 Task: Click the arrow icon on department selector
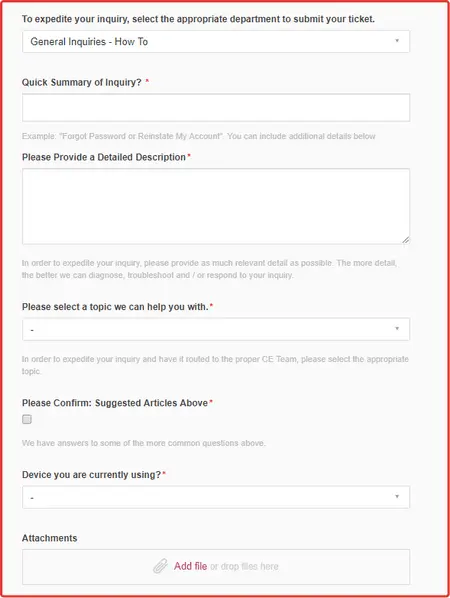coord(397,40)
